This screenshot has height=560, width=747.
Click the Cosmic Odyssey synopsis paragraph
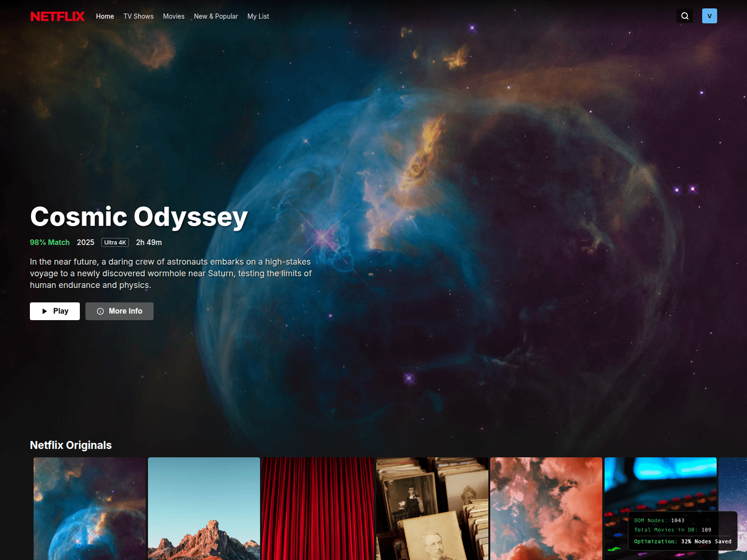click(171, 273)
